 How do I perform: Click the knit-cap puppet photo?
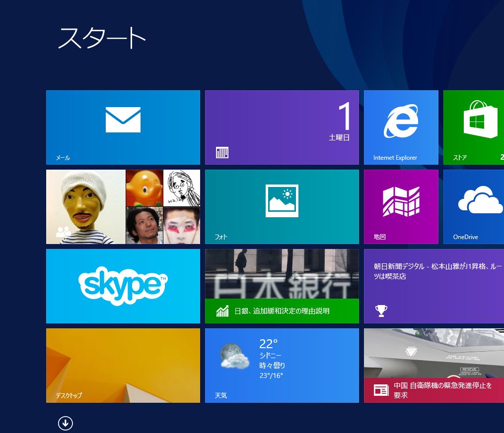[86, 207]
